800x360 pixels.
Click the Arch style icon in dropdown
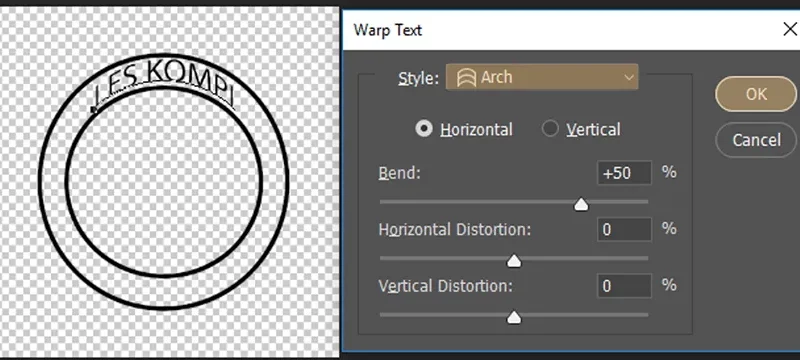(466, 78)
